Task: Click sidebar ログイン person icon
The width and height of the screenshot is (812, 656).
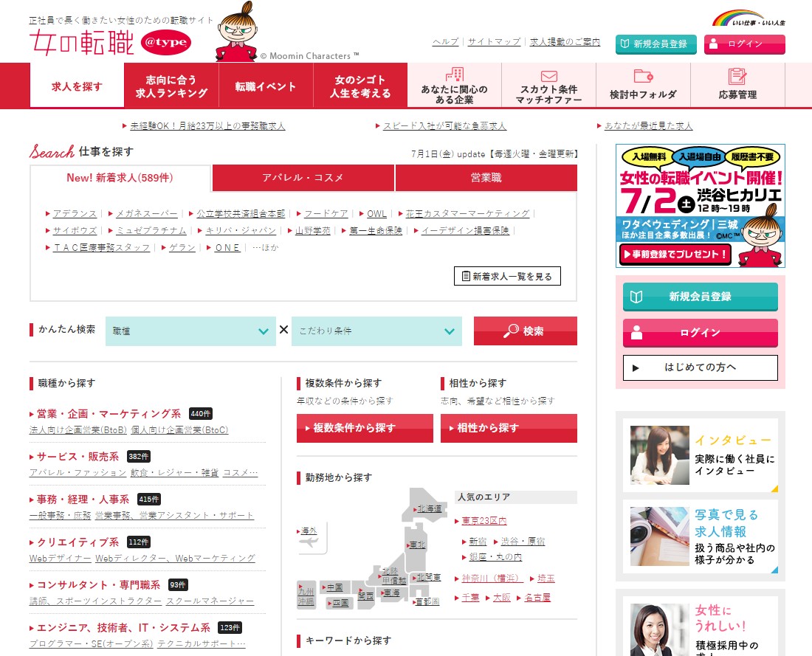Action: click(636, 332)
